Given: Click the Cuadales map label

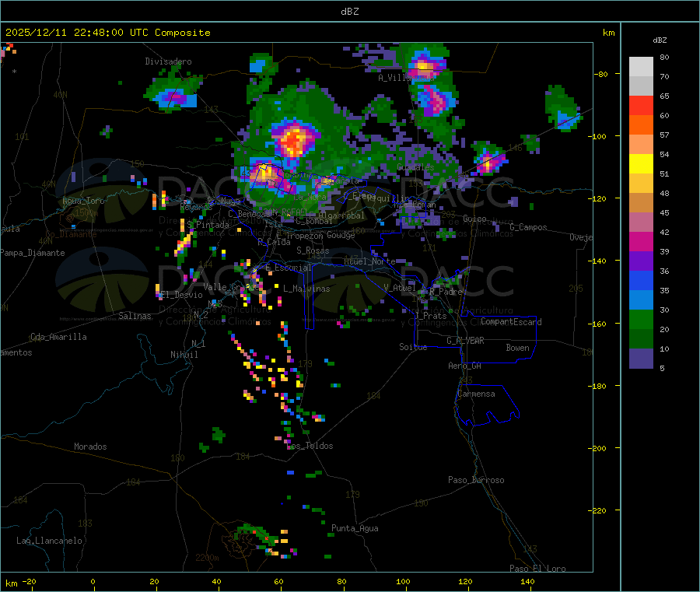Looking at the screenshot, I should coord(415,167).
